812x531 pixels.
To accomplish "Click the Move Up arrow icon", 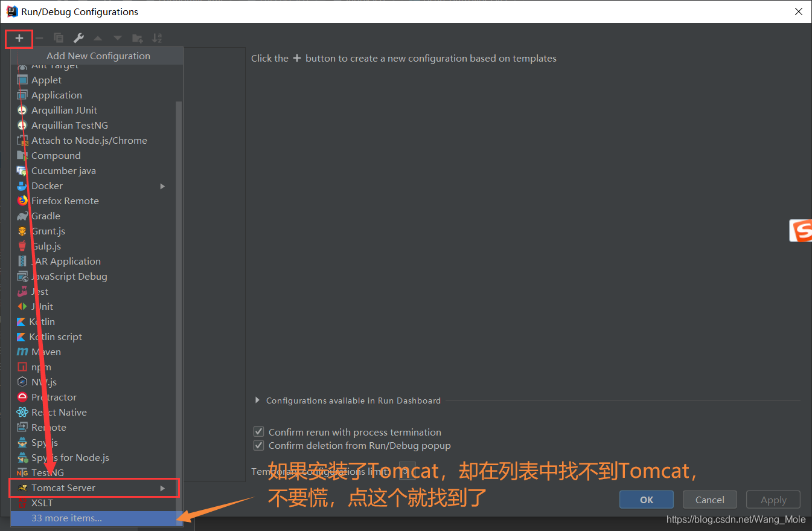I will tap(98, 38).
